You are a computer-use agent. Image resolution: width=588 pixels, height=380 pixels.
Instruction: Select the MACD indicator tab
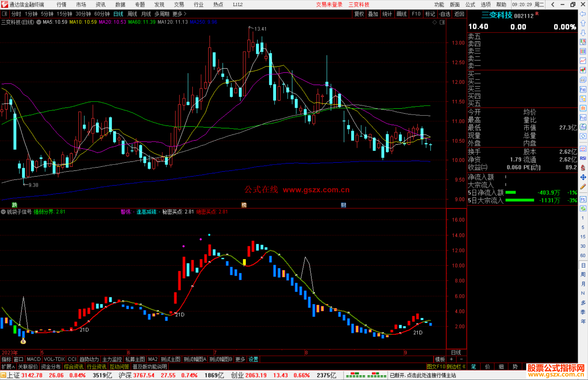tap(34, 359)
